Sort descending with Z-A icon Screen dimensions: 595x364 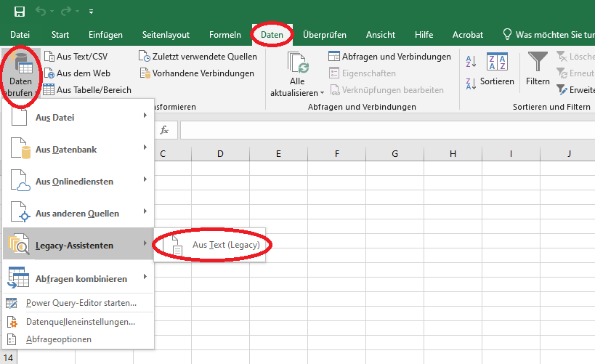(471, 84)
